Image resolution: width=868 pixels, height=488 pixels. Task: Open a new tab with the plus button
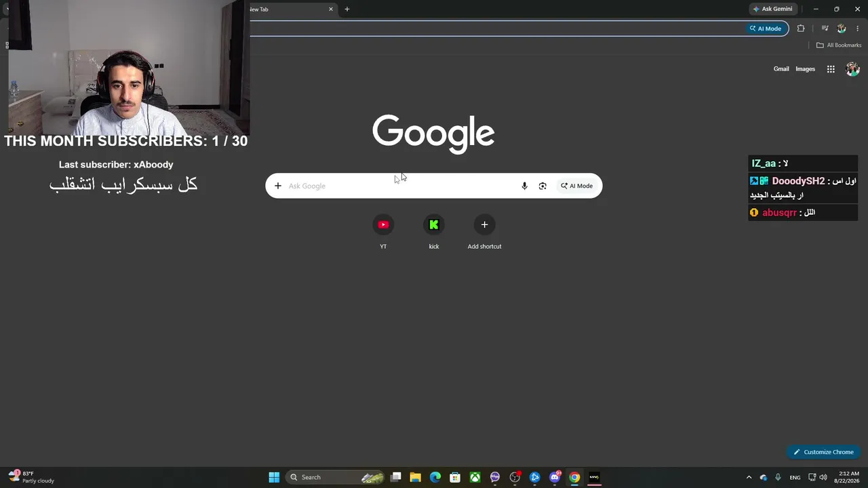pyautogui.click(x=347, y=9)
